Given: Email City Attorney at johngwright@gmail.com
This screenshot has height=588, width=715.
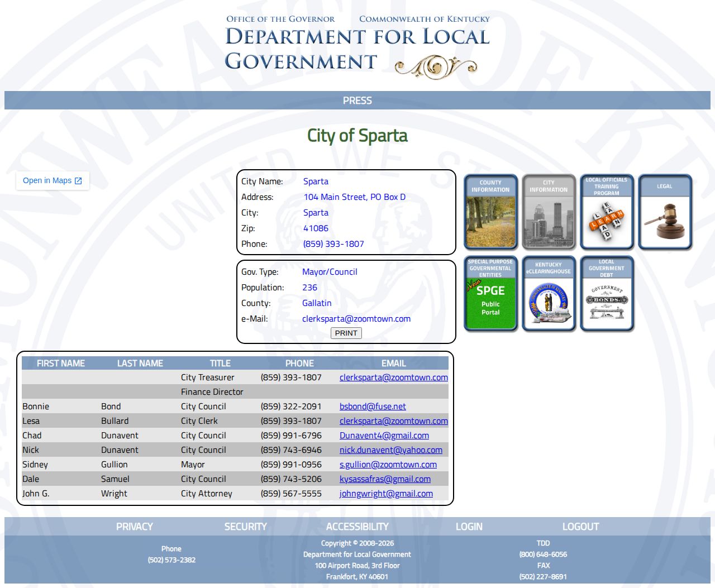Looking at the screenshot, I should coord(386,494).
